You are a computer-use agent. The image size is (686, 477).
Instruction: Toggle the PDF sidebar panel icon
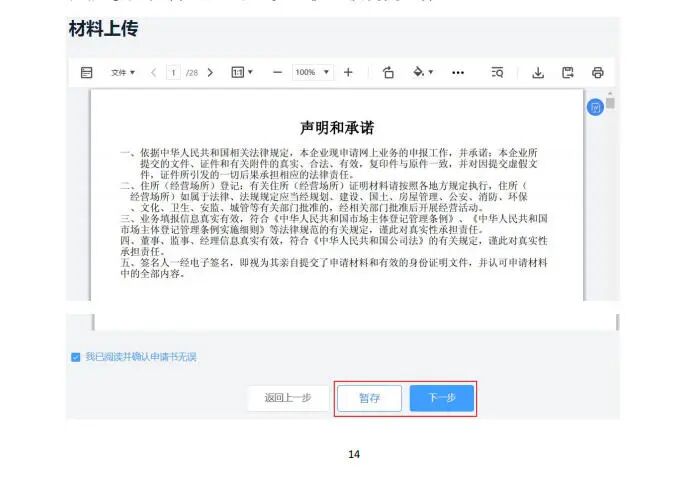click(x=86, y=72)
